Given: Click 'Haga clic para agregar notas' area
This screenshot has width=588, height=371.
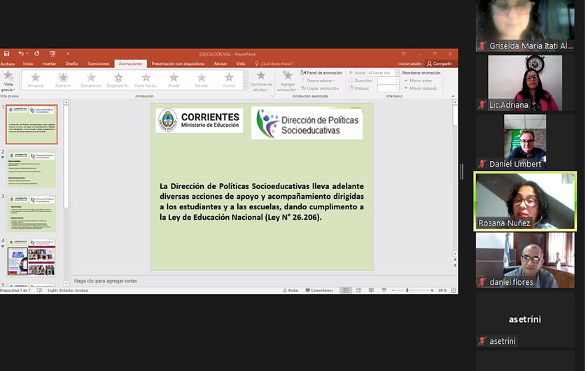Looking at the screenshot, I should (106, 281).
